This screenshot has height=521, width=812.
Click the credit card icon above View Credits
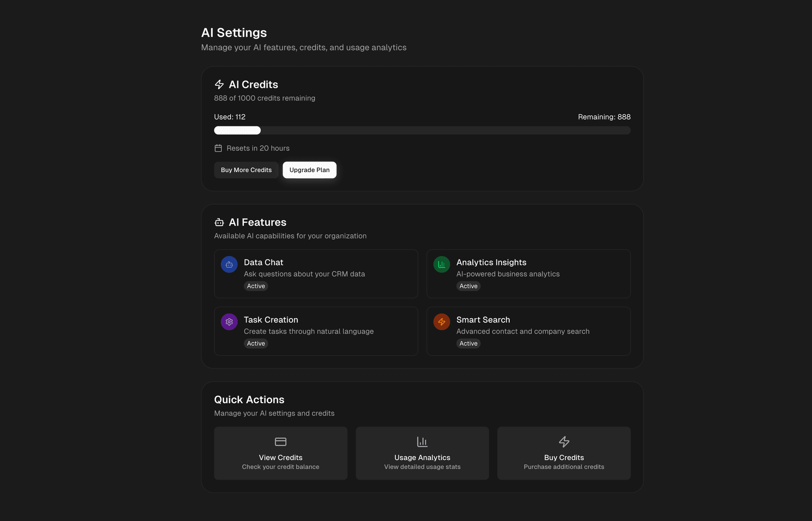280,441
